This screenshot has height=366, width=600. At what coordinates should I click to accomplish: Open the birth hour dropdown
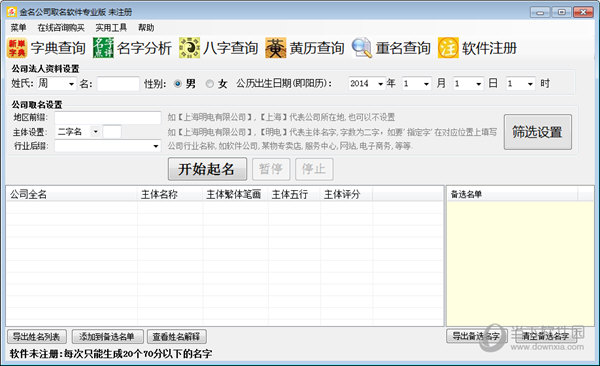(x=530, y=84)
